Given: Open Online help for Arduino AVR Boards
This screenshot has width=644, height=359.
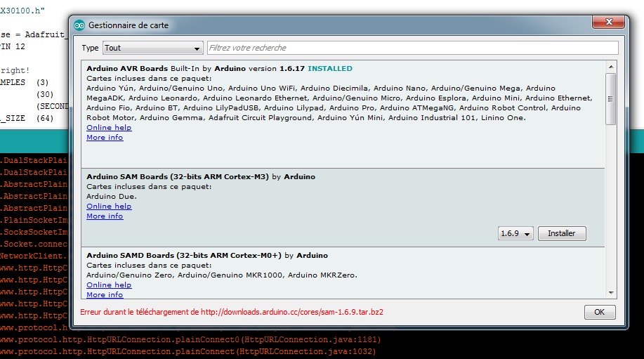Looking at the screenshot, I should 109,128.
